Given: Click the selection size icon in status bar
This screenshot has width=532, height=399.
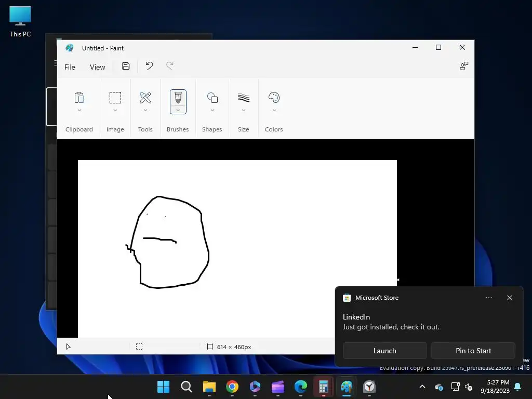Looking at the screenshot, I should (139, 347).
